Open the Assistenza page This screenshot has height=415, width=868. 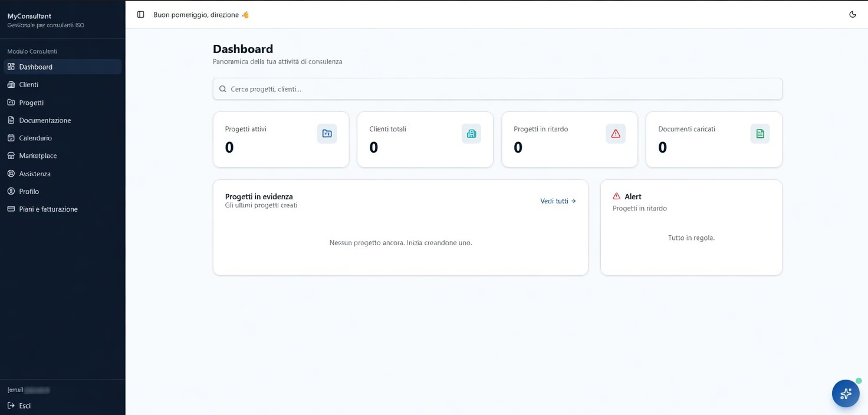click(63, 173)
